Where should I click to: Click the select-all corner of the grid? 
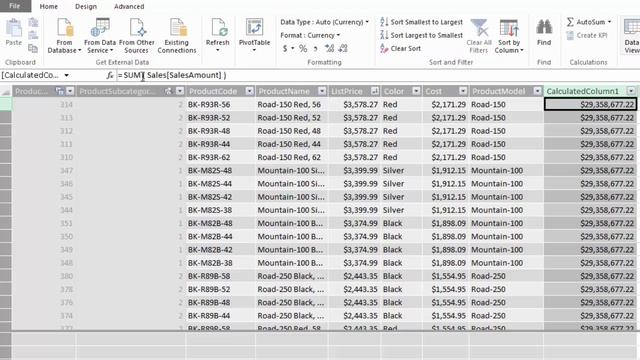coord(6,91)
